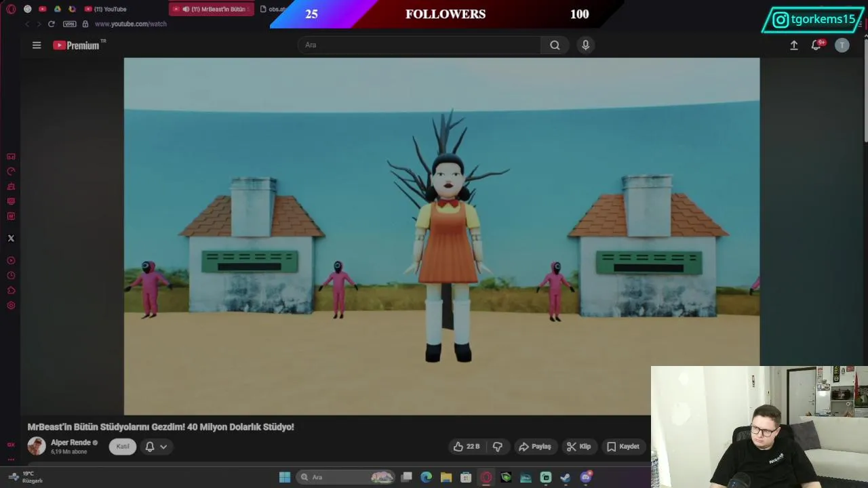Open the Alper Rende channel name link
The width and height of the screenshot is (868, 488).
pos(71,443)
